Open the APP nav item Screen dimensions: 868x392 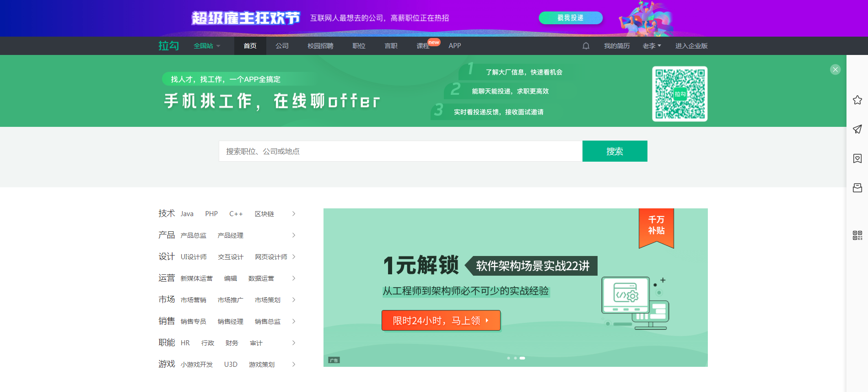pos(455,46)
